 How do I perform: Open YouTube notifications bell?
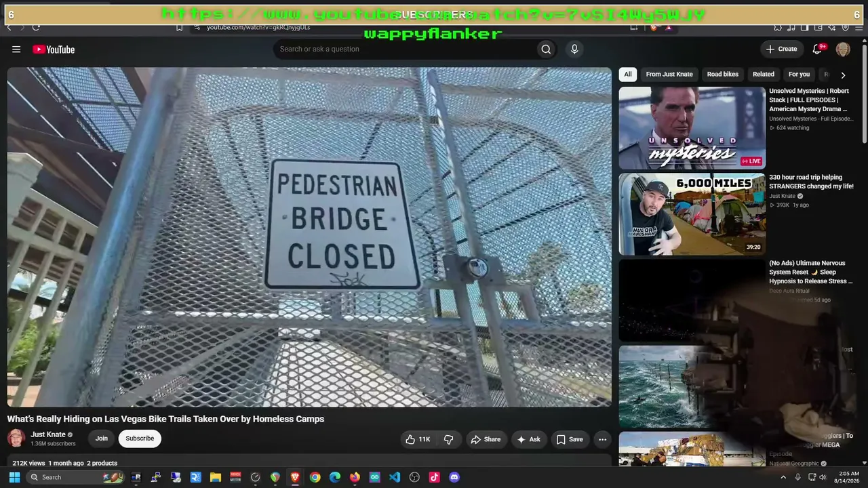point(818,49)
